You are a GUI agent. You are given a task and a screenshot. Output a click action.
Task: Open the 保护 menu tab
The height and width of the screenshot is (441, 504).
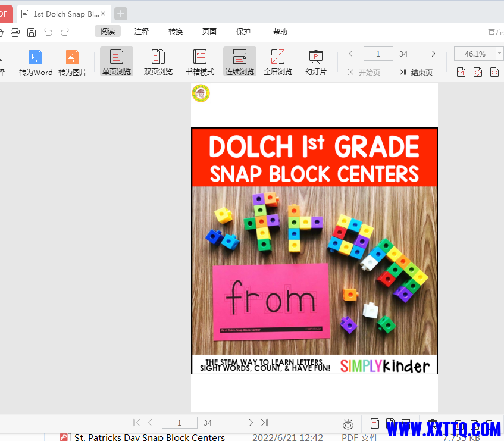coord(243,31)
